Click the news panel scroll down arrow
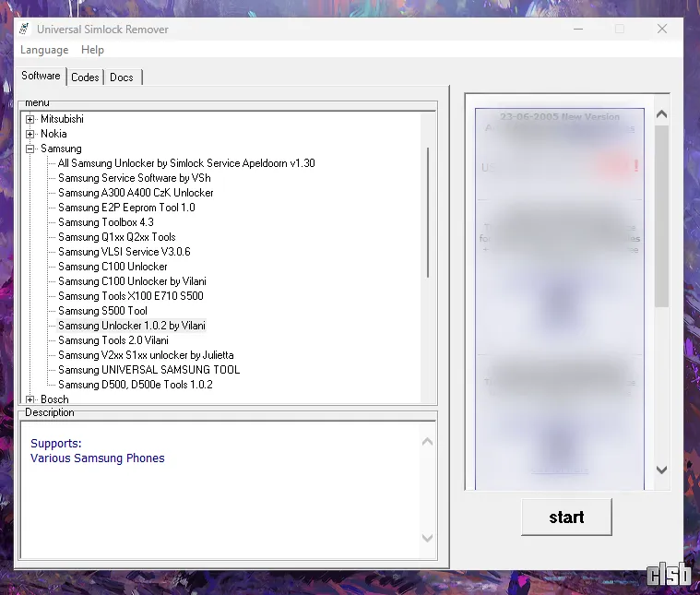 tap(661, 470)
